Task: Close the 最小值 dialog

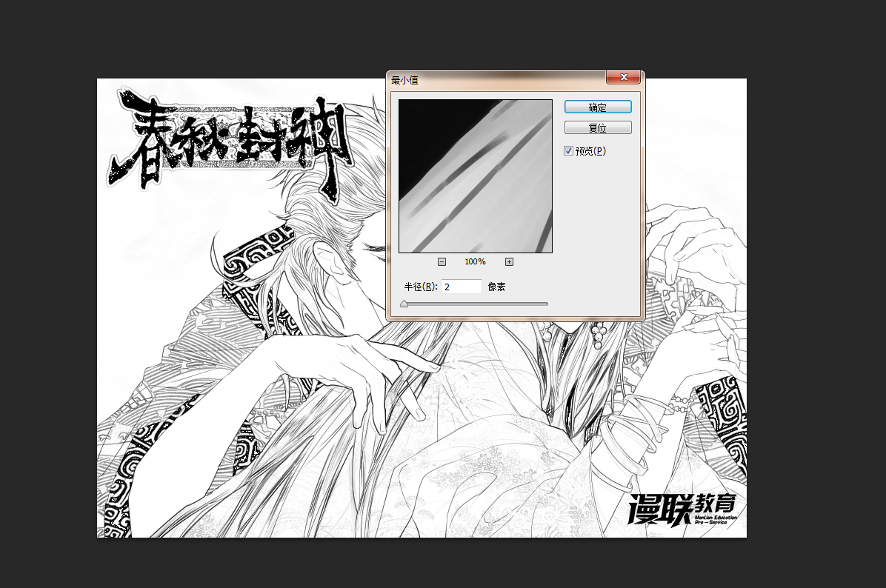Action: [624, 77]
